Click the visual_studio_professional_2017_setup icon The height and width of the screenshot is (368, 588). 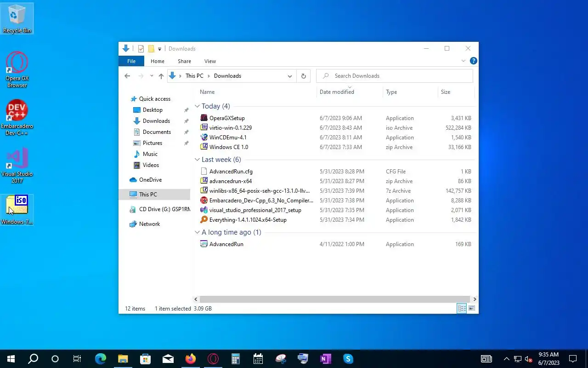(204, 210)
